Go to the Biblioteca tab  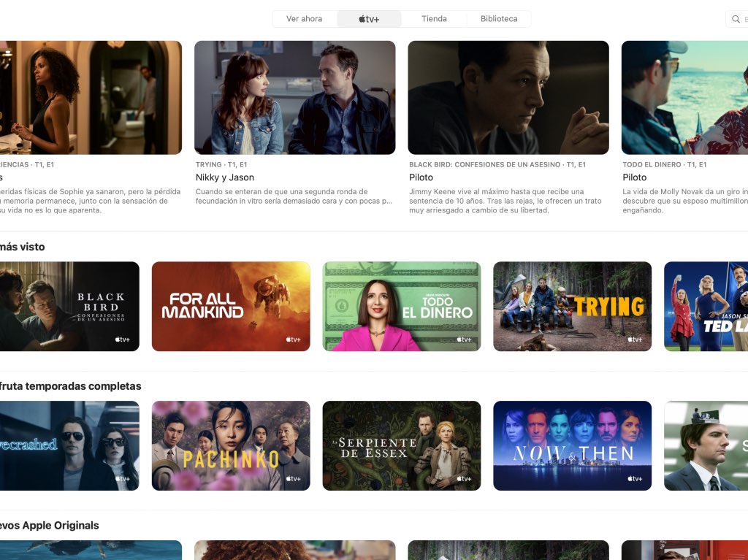click(x=499, y=19)
